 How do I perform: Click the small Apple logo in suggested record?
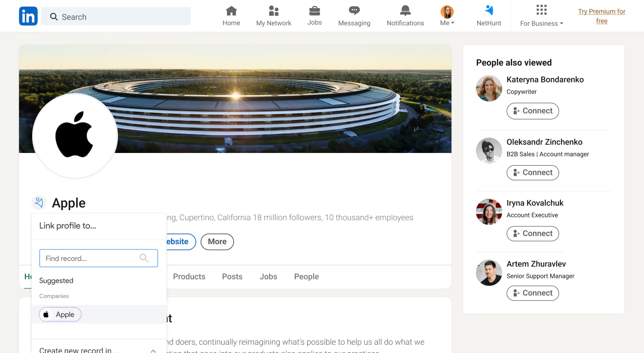(46, 314)
